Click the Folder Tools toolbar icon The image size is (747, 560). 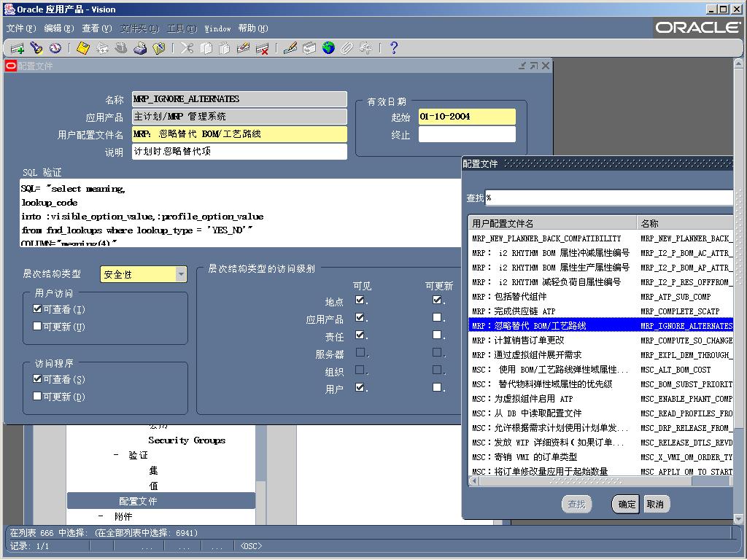click(366, 48)
